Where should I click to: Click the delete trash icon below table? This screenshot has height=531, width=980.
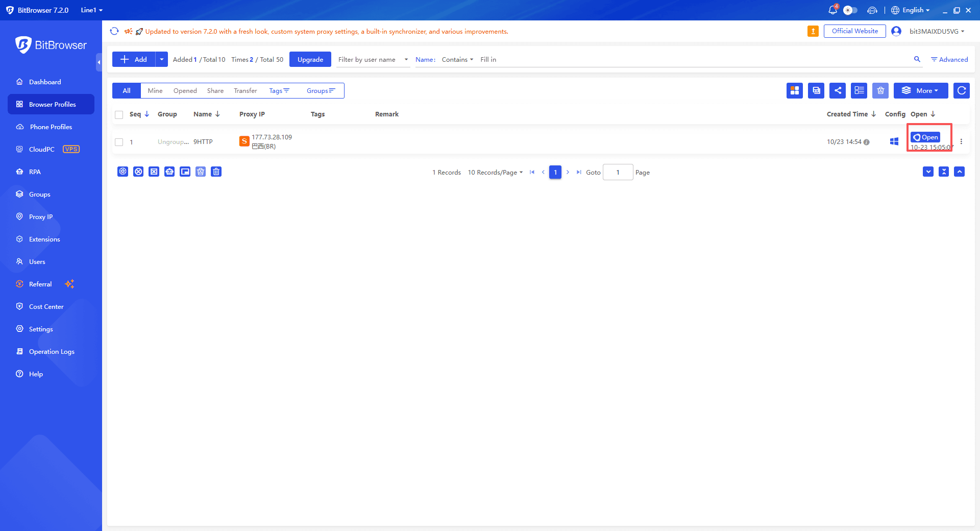coord(216,172)
